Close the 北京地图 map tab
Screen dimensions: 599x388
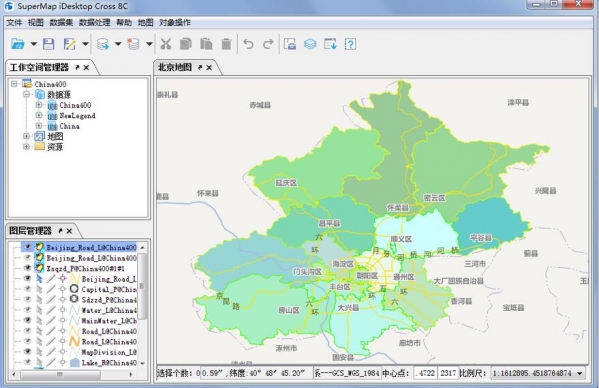[x=209, y=68]
